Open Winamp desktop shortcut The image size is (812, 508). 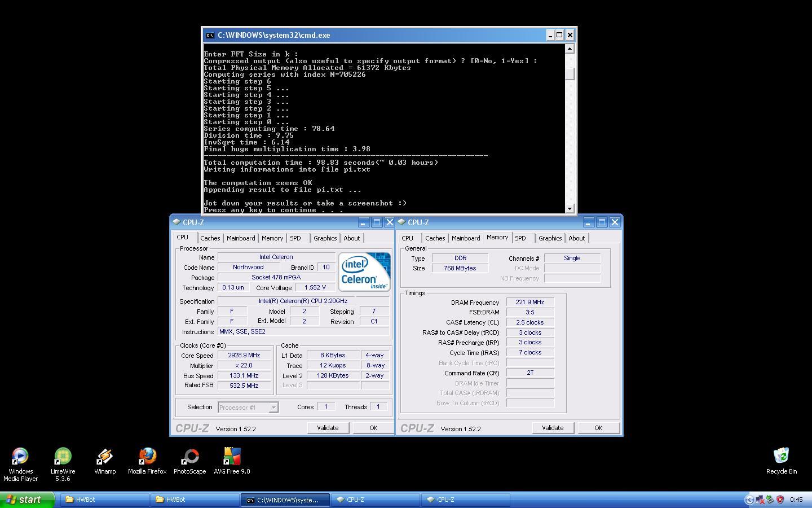(x=105, y=461)
